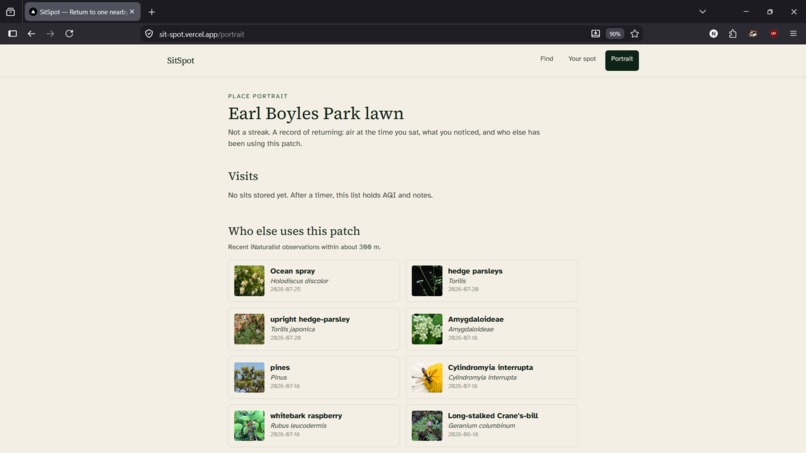Click the Ocean spray card title

tap(292, 271)
